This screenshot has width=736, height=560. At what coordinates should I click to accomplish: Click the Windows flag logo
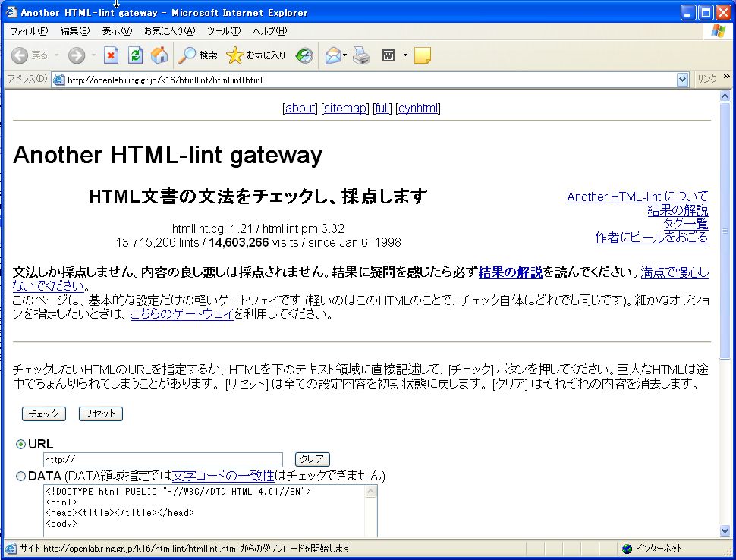click(718, 31)
